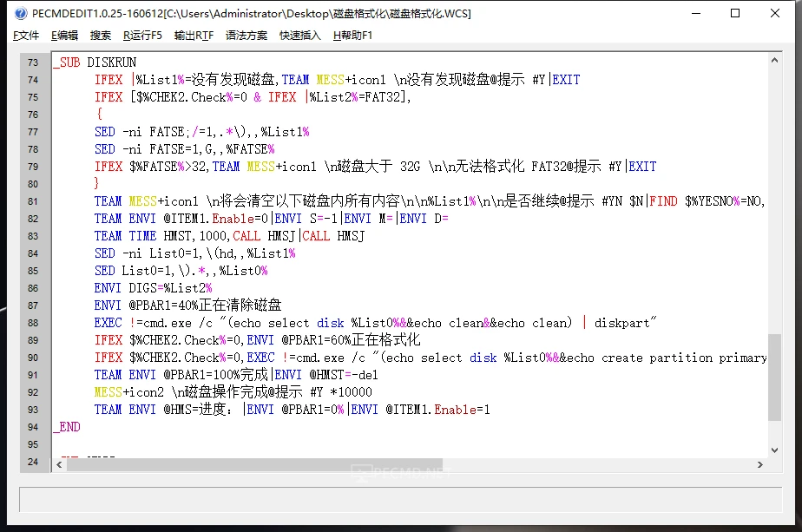This screenshot has width=802, height=532.
Task: Click the empty status field below editor
Action: coord(400,499)
